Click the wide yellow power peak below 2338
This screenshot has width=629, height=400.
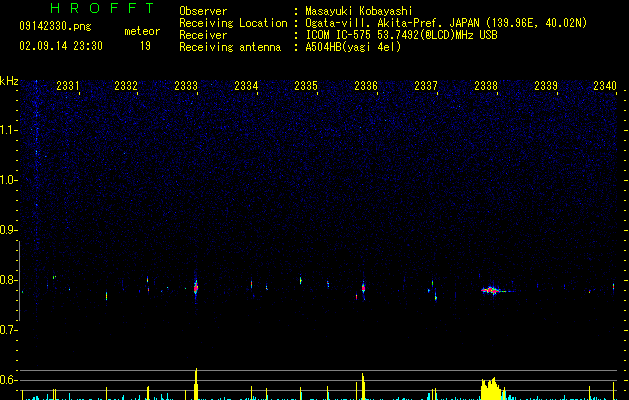click(x=492, y=389)
